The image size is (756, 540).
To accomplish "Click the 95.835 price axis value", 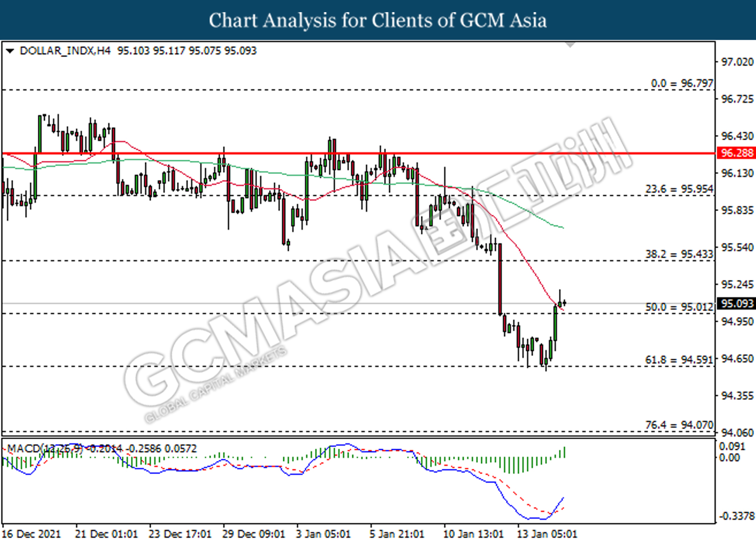I will 737,210.
